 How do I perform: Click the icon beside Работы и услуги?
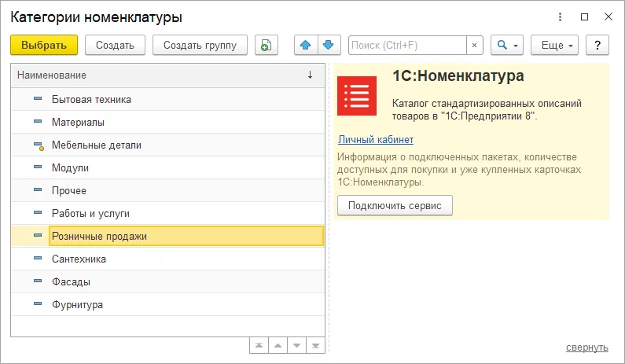pyautogui.click(x=38, y=212)
